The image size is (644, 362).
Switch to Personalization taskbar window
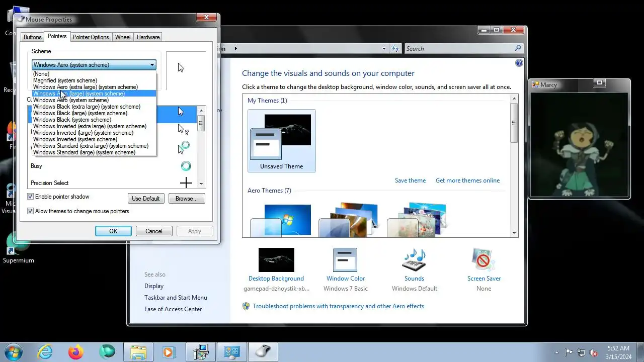point(232,352)
